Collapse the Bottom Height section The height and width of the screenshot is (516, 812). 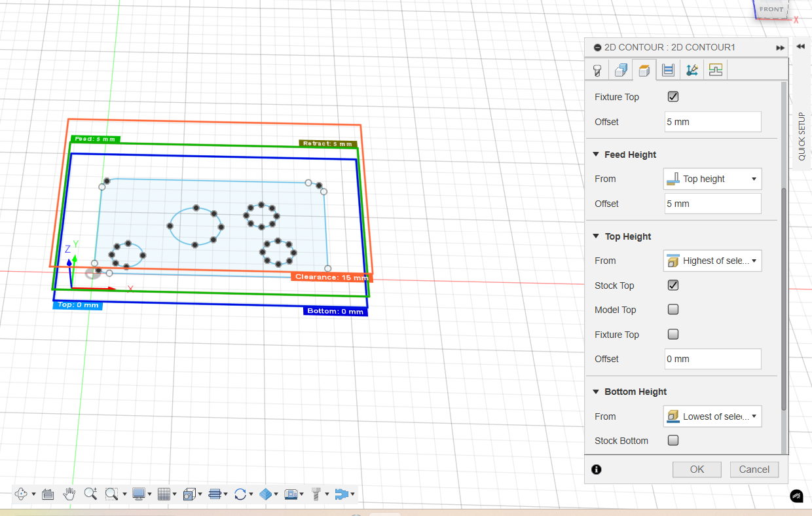(596, 392)
